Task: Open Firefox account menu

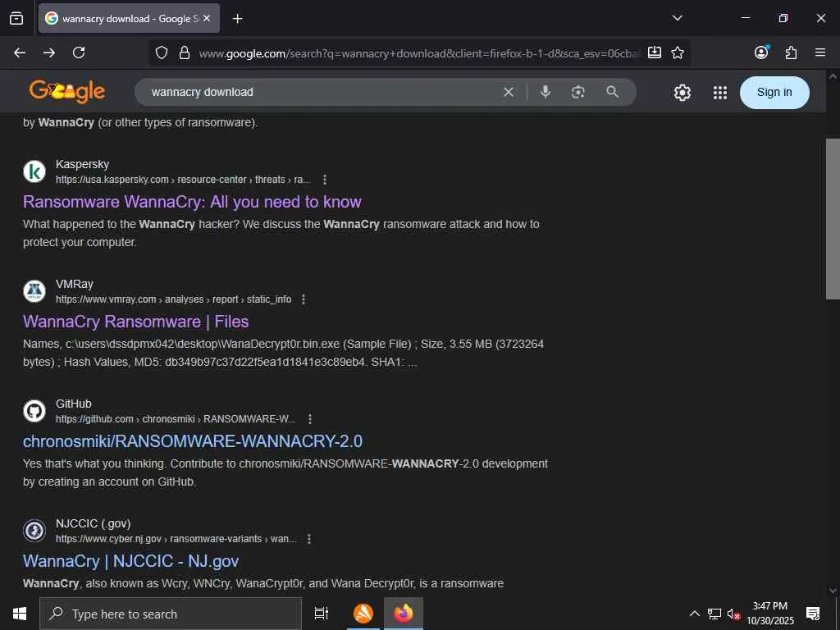Action: [x=761, y=52]
